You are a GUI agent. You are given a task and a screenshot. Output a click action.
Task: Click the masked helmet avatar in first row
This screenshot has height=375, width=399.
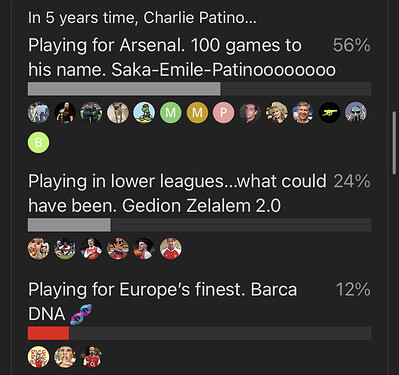[356, 113]
